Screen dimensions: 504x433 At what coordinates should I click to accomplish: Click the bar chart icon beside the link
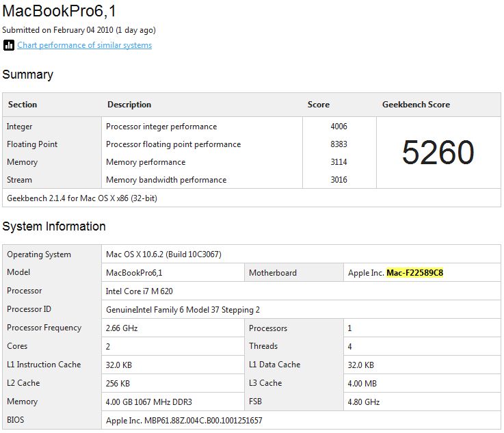pyautogui.click(x=9, y=45)
